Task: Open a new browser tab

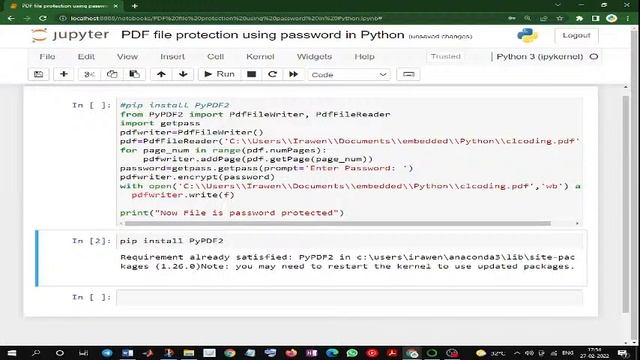Action: 135,6
